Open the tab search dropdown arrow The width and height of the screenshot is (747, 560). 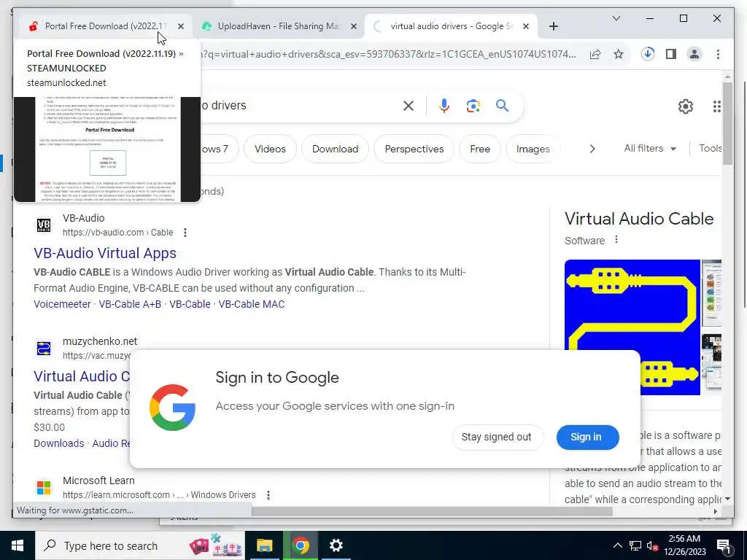pos(616,18)
